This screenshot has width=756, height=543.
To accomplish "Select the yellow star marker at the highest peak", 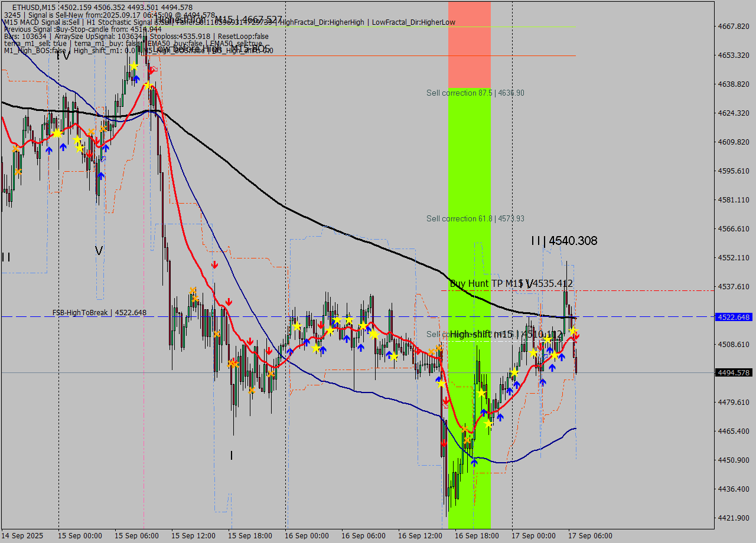I will click(x=133, y=66).
